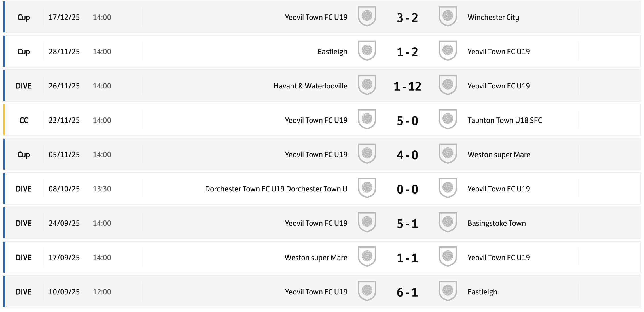Click Eastleigh's home badge in 28/11/25 match
Screen dimensions: 644x312
pos(367,51)
